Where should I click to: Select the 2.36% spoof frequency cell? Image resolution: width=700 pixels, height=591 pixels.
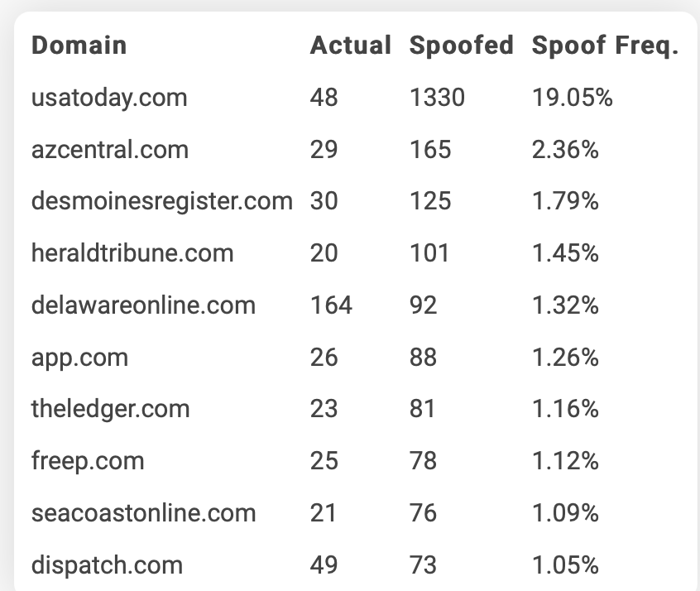point(565,150)
